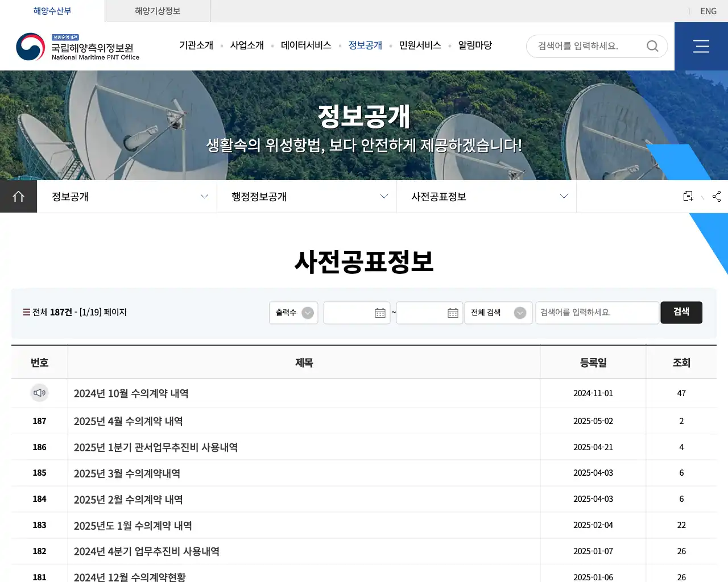The width and height of the screenshot is (728, 582).
Task: Click the 번호 column header
Action: (39, 363)
